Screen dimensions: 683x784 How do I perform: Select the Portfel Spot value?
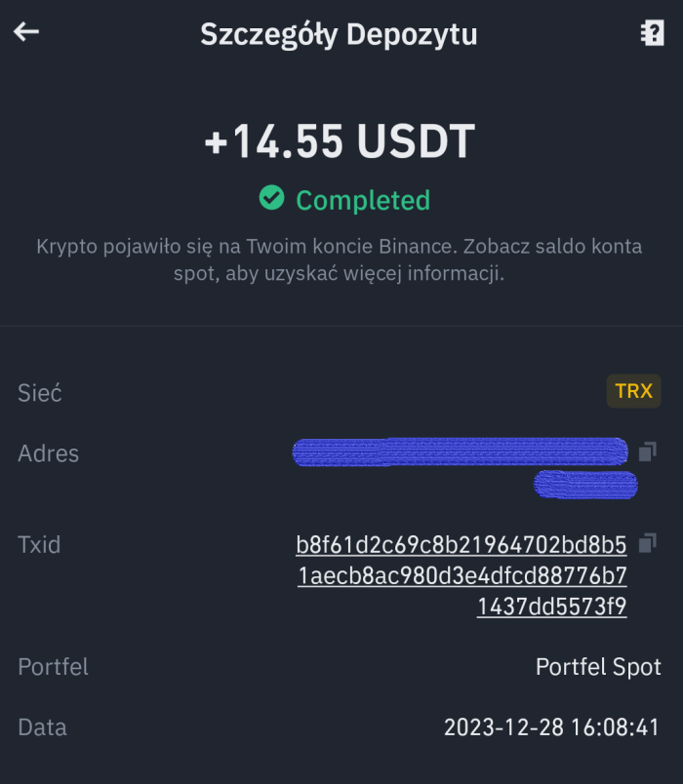pyautogui.click(x=598, y=667)
